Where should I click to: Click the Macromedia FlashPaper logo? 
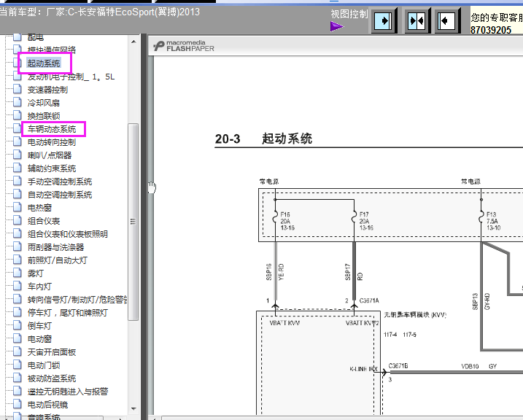[184, 46]
